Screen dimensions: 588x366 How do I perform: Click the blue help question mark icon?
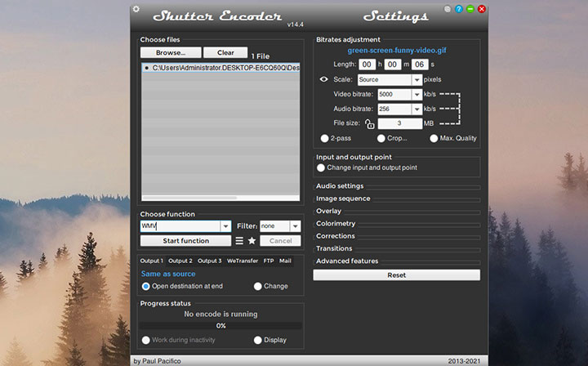click(x=459, y=9)
